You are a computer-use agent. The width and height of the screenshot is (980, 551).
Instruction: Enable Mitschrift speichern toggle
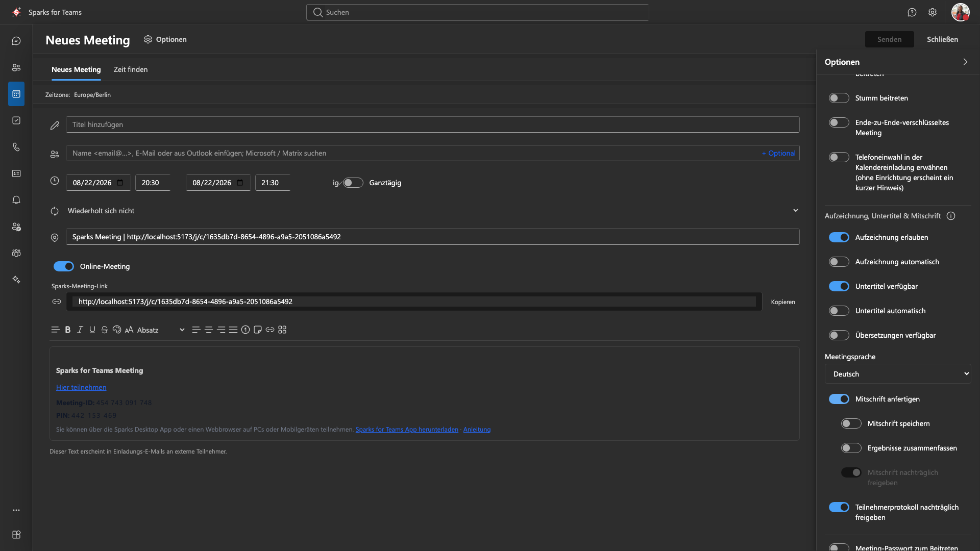coord(851,423)
